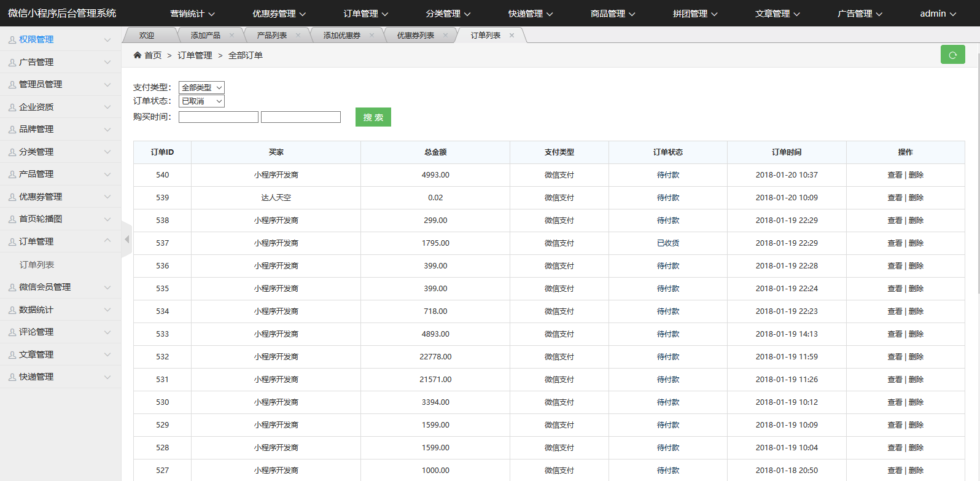The image size is (980, 481).
Task: Click 删除 for order 533
Action: (x=916, y=334)
